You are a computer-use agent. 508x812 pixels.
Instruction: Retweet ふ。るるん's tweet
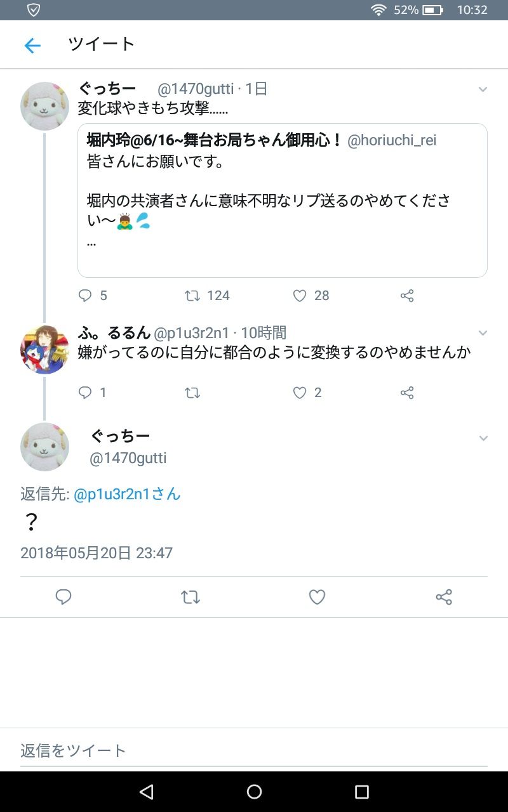192,393
